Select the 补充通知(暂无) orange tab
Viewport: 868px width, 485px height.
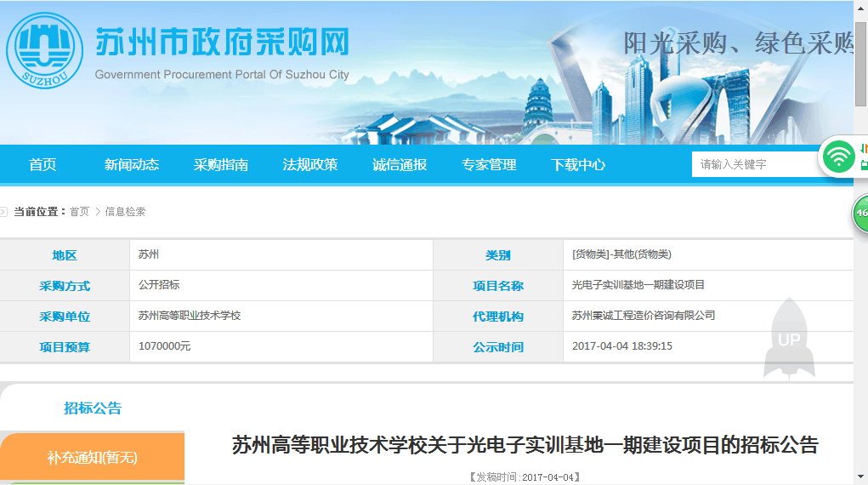pos(92,457)
